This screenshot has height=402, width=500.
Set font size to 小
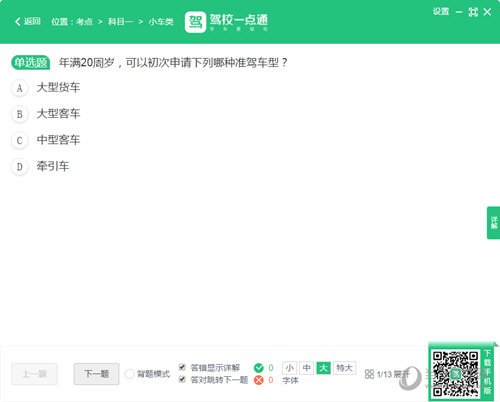[289, 368]
